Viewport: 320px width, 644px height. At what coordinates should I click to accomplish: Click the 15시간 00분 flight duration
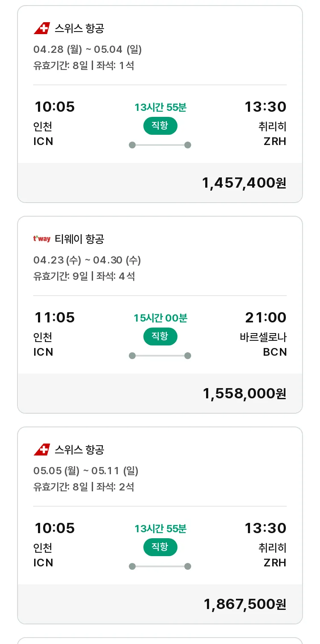pyautogui.click(x=160, y=318)
